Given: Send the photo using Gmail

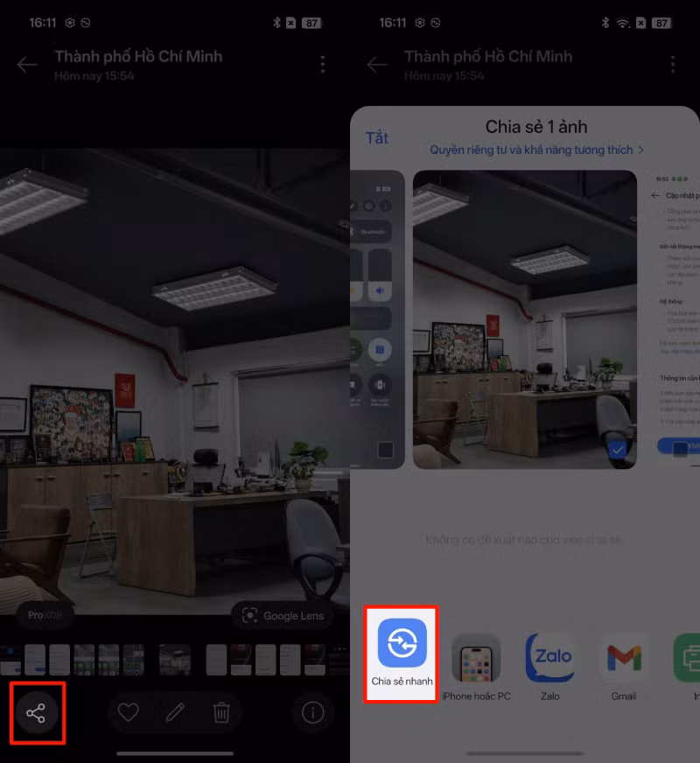Looking at the screenshot, I should point(623,665).
